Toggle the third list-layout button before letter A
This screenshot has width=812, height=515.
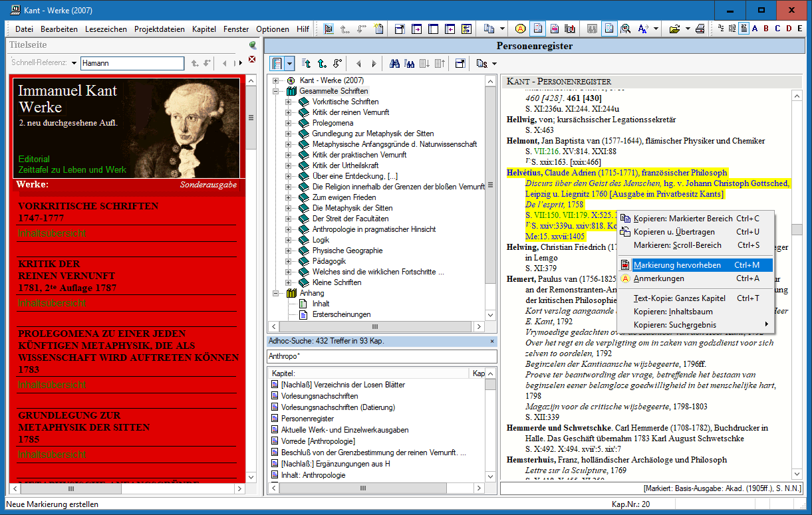coord(743,29)
